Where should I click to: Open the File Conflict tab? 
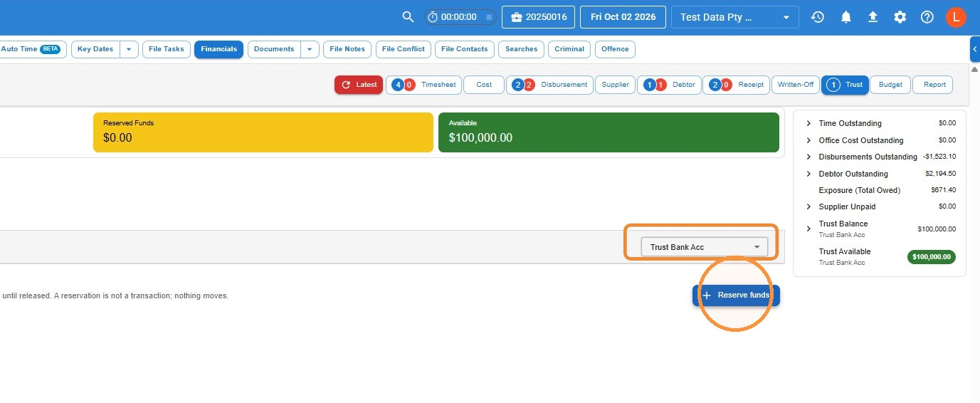[x=404, y=49]
